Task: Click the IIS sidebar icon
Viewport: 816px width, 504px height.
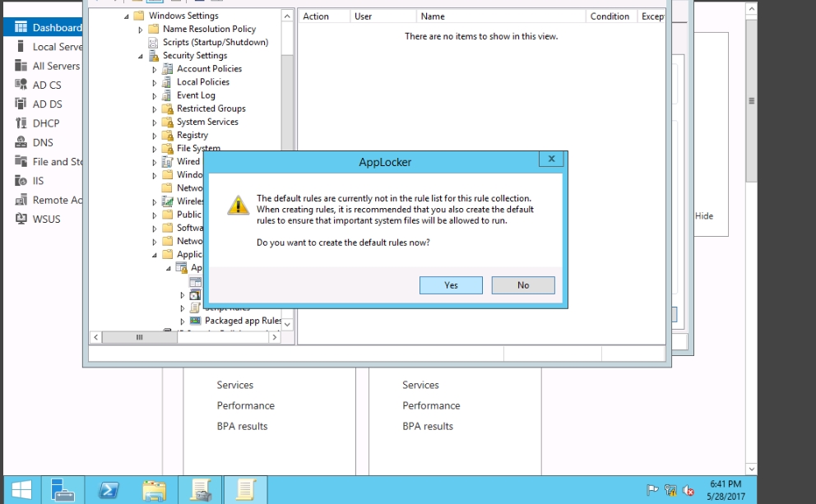Action: pos(21,181)
